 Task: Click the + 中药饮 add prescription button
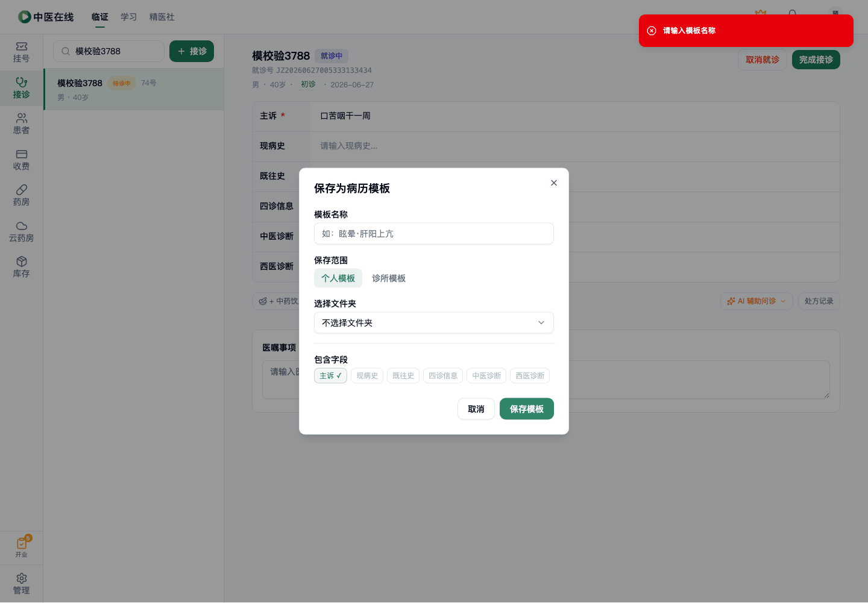point(278,301)
